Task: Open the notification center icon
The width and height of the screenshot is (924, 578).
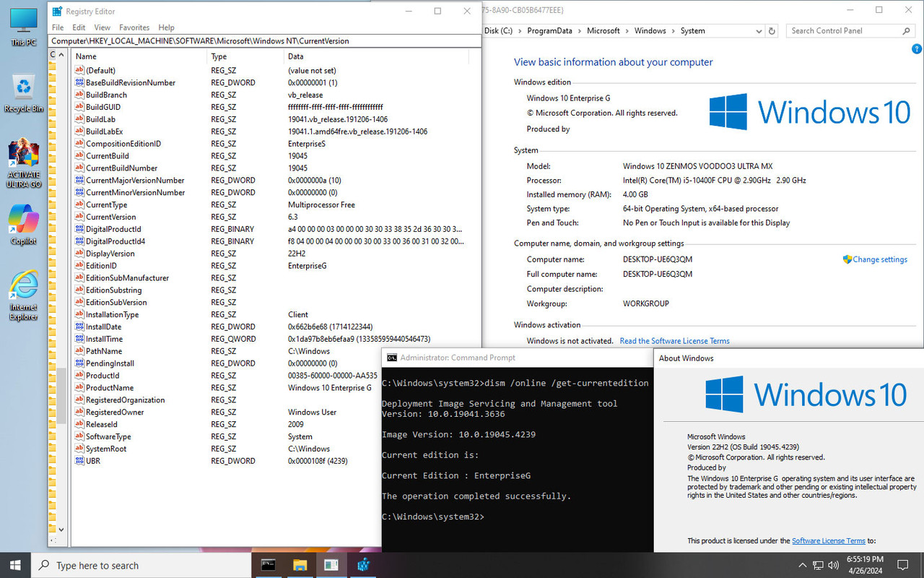Action: (x=902, y=565)
